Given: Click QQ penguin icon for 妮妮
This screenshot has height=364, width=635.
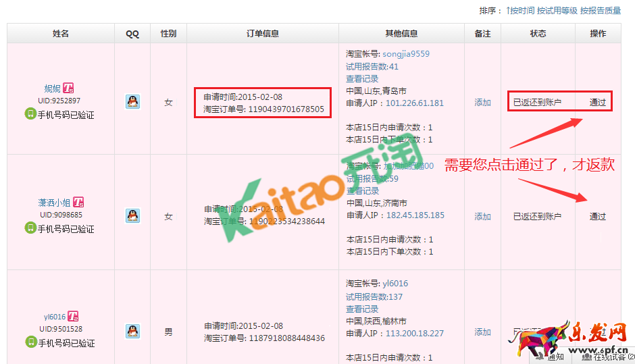Looking at the screenshot, I should tap(133, 102).
